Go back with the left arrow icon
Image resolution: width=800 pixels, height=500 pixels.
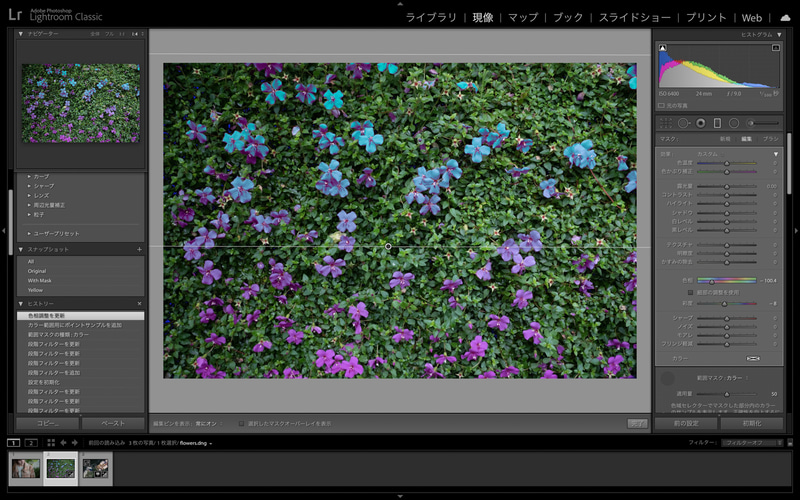pos(63,442)
